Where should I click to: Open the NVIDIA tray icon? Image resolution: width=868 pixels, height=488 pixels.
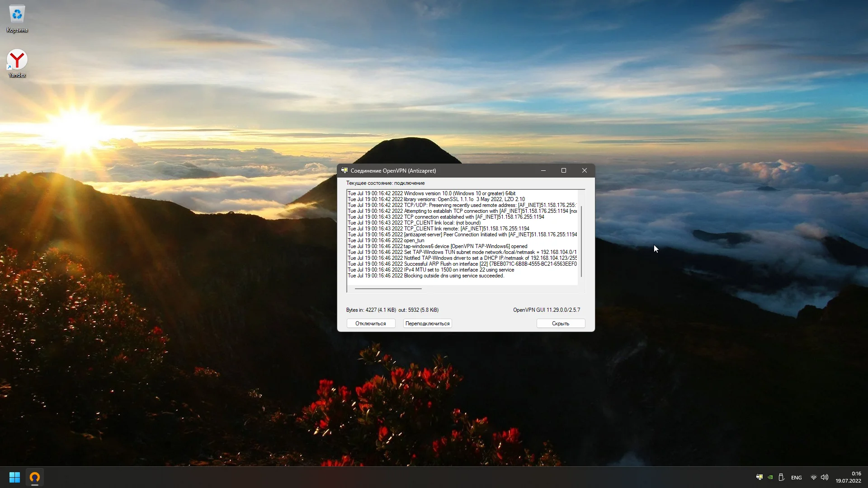(x=770, y=477)
